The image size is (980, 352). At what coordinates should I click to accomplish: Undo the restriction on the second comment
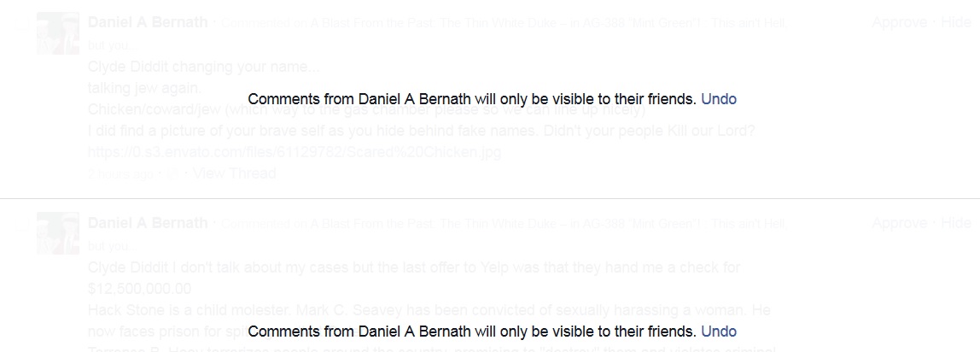[x=718, y=331]
